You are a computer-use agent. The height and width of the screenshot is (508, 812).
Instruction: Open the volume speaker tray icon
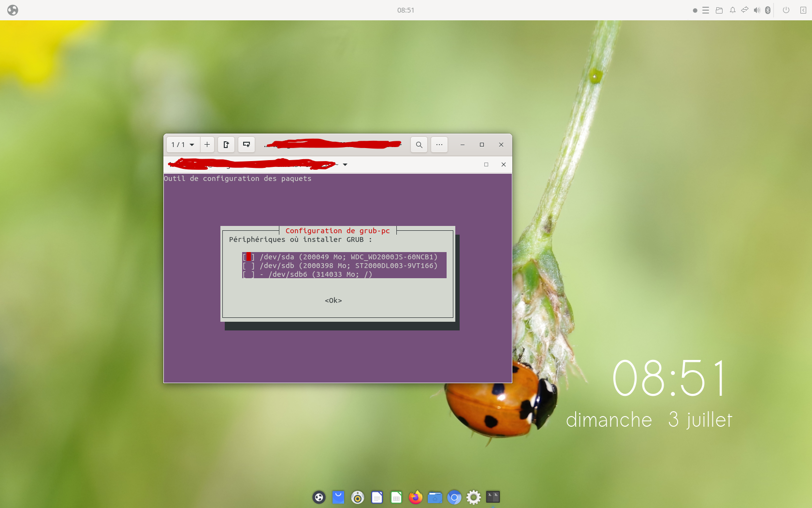point(757,10)
